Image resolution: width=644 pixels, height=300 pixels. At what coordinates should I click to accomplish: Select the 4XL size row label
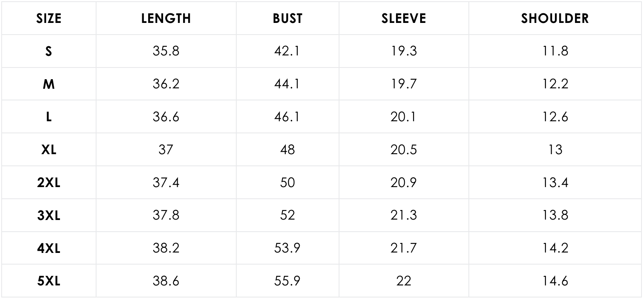49,248
